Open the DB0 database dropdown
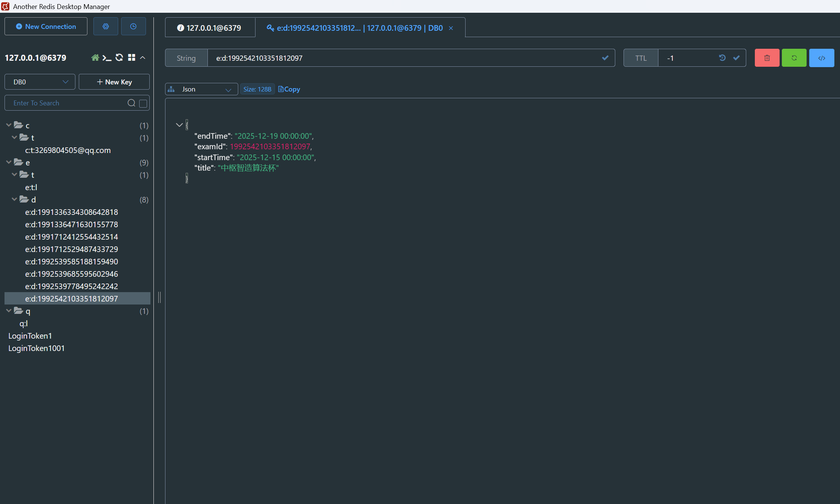The height and width of the screenshot is (504, 840). click(x=40, y=82)
